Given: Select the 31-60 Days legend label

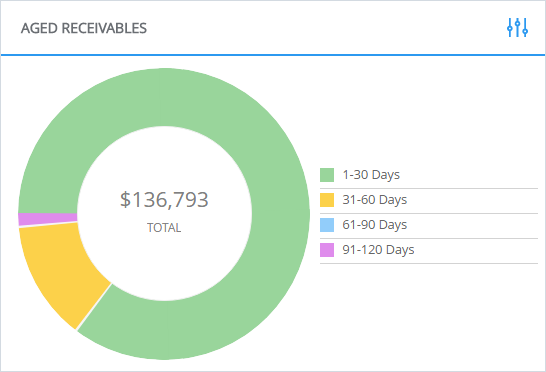Looking at the screenshot, I should pos(375,200).
